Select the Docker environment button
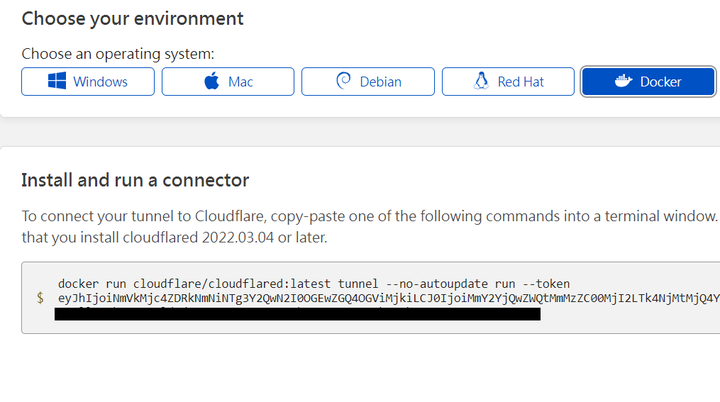This screenshot has height=402, width=720. tap(648, 82)
